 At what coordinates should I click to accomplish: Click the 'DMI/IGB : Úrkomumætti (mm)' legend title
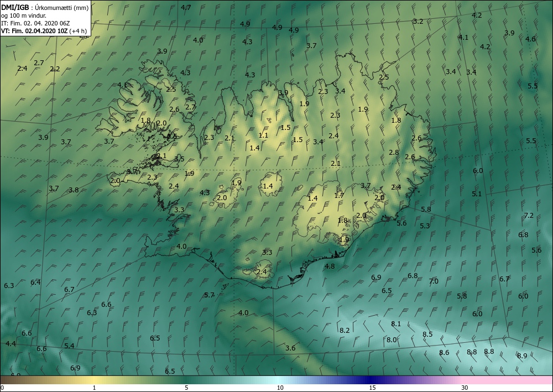(45, 8)
